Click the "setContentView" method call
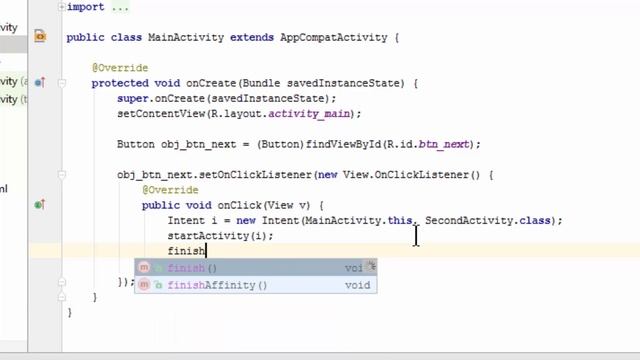640x360 pixels. (161, 114)
